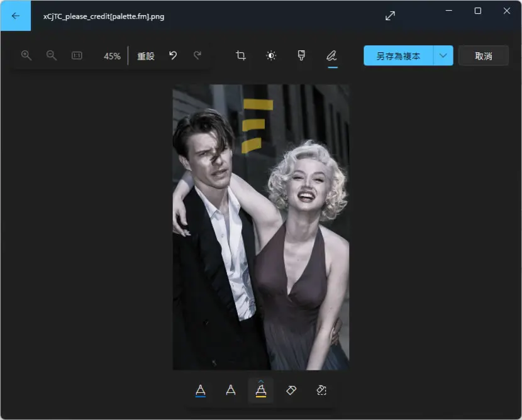Switch to the Adjustment brightness tab
Image resolution: width=522 pixels, height=420 pixels.
(x=271, y=55)
